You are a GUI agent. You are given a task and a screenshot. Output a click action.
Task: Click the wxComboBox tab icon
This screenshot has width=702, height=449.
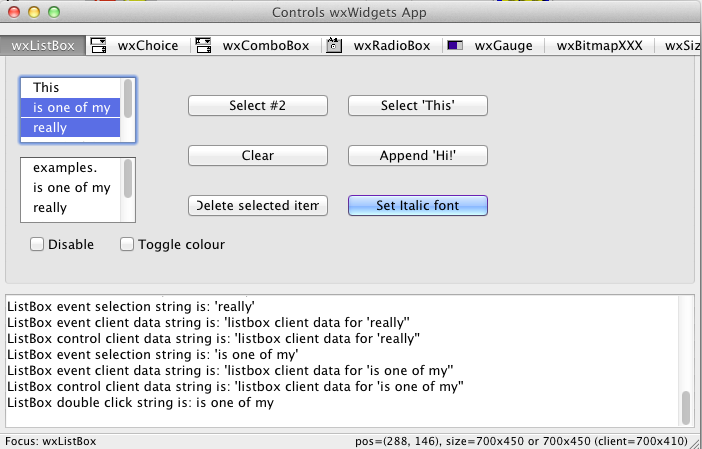(203, 46)
